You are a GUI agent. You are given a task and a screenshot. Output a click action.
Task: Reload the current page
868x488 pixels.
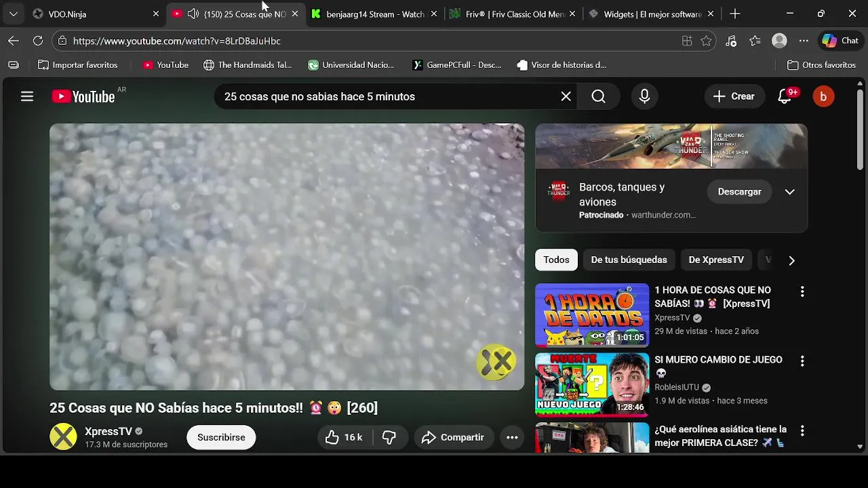pyautogui.click(x=38, y=41)
